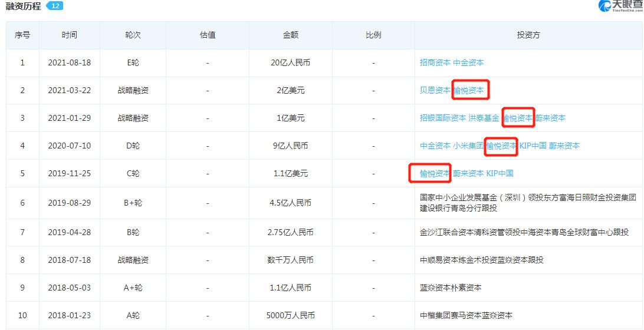Open KIP中国 link in C轮 row

click(x=500, y=174)
